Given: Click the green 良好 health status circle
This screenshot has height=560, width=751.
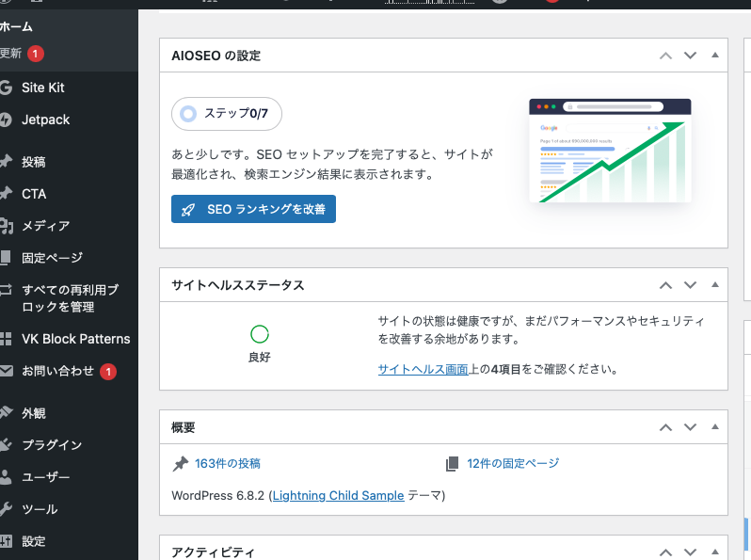Looking at the screenshot, I should (x=260, y=334).
